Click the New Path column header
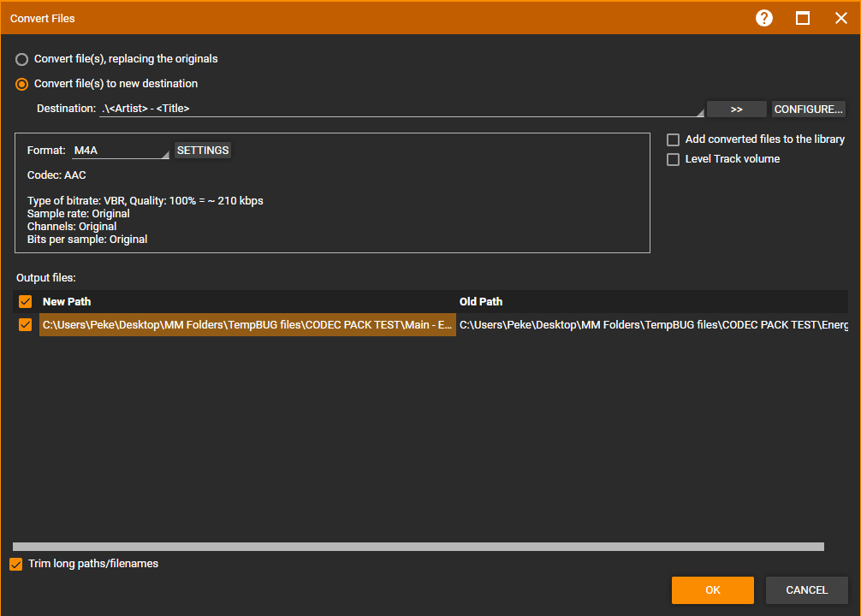Image resolution: width=861 pixels, height=616 pixels. (67, 301)
